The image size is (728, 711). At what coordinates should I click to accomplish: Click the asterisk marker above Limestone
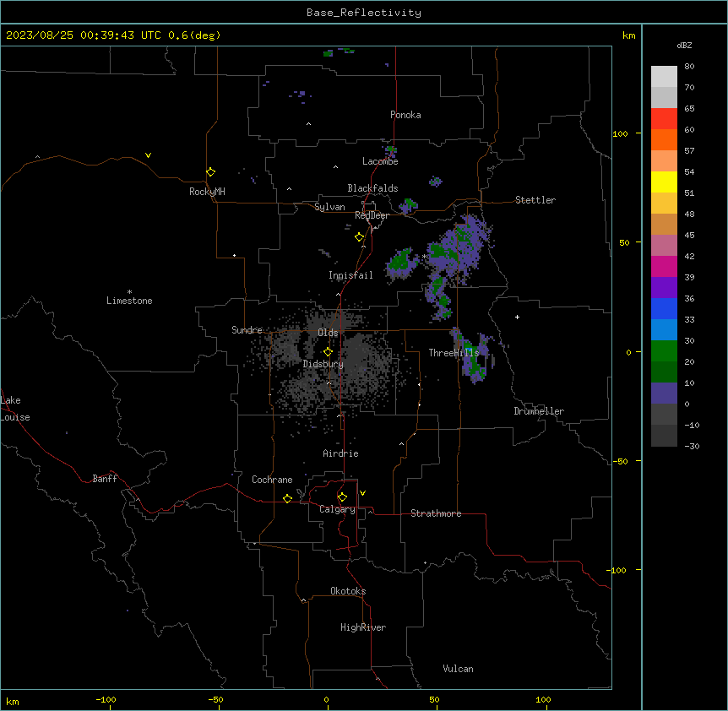point(129,292)
